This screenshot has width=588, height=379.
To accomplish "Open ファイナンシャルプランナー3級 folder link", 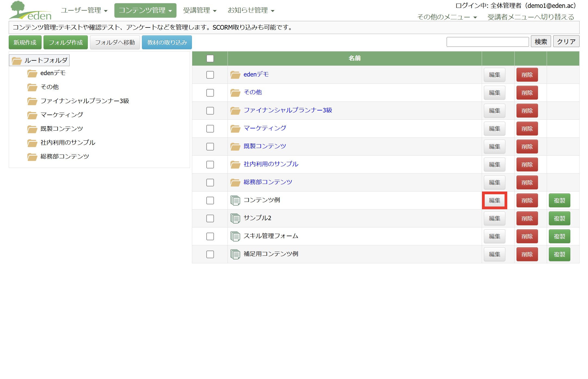I will [288, 110].
